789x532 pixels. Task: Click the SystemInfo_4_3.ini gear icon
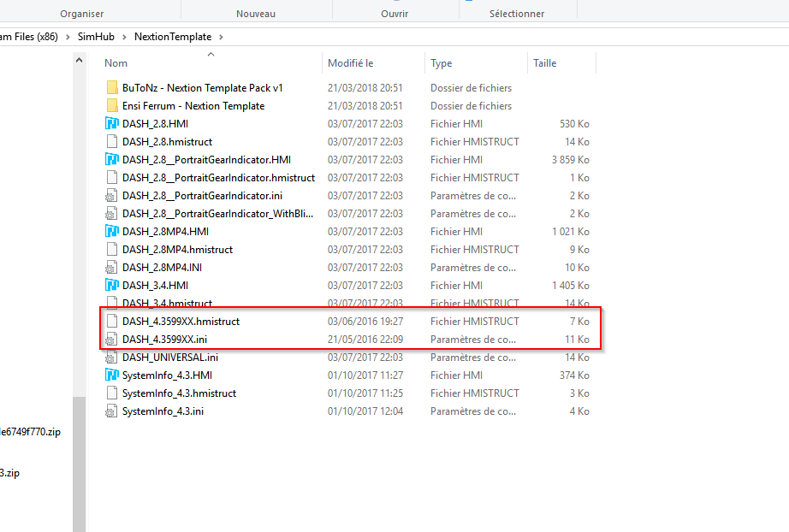pos(112,411)
